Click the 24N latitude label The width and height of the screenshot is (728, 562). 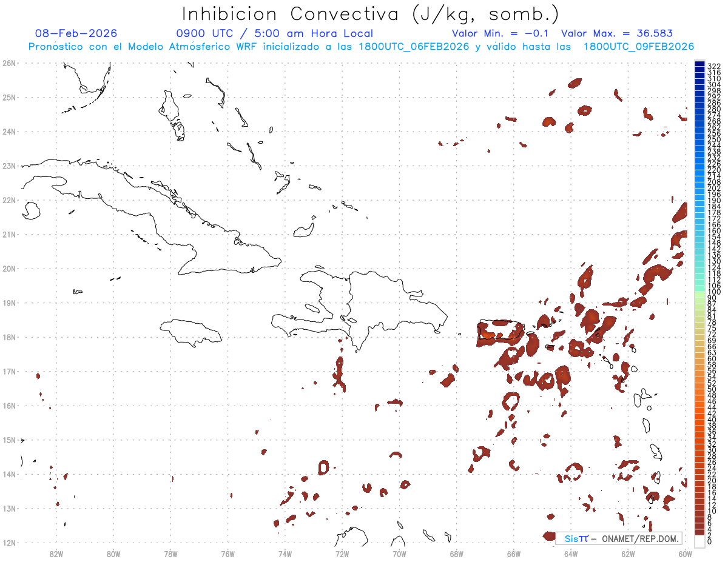[8, 132]
